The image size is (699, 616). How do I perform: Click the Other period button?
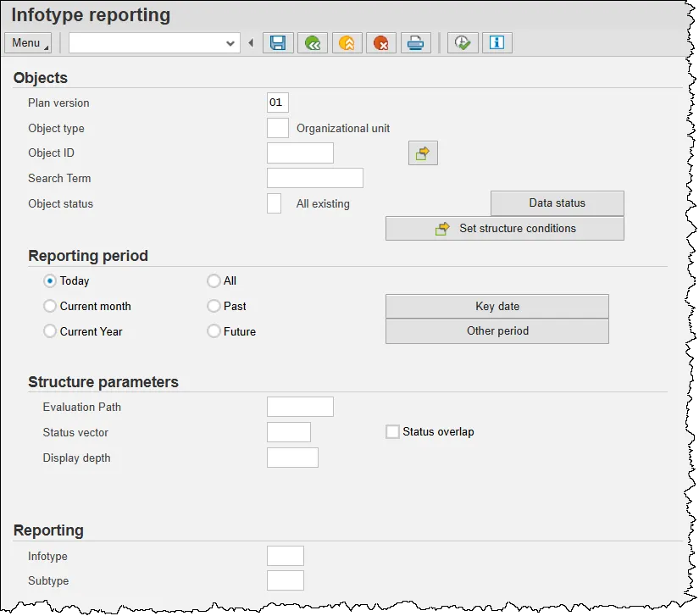click(x=497, y=331)
